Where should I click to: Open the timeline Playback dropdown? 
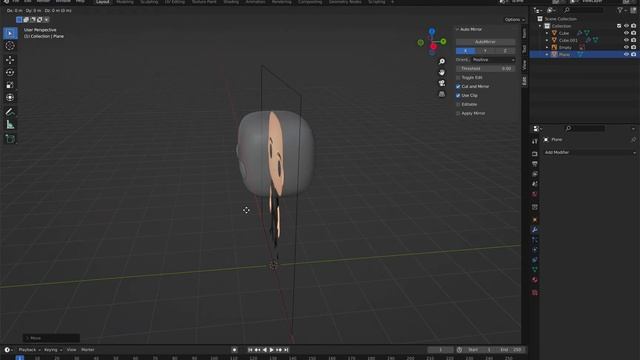(x=29, y=350)
